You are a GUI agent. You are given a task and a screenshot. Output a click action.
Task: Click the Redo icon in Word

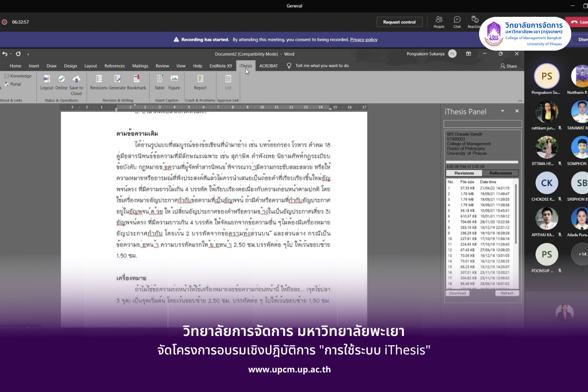point(18,54)
